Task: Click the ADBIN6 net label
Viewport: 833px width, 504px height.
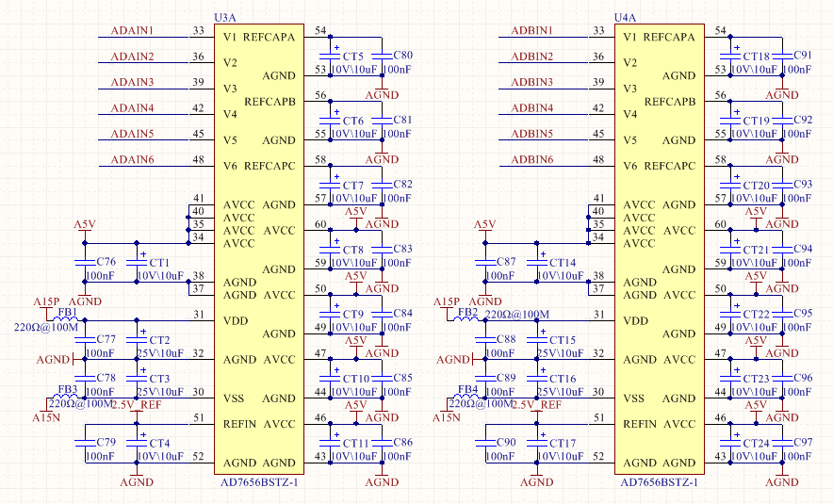Action: click(531, 159)
